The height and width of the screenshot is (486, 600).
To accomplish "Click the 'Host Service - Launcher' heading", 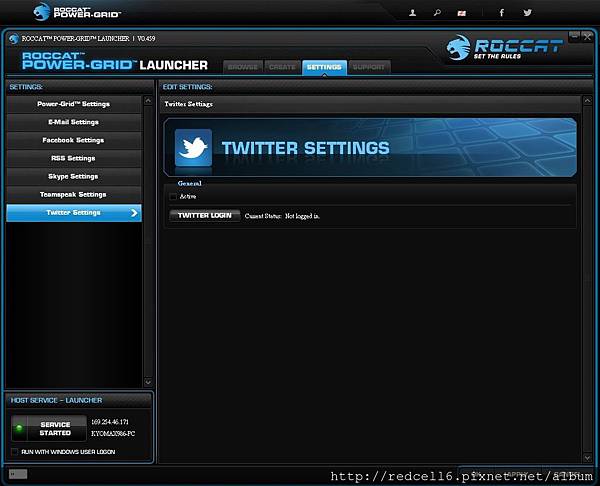I will tap(57, 400).
